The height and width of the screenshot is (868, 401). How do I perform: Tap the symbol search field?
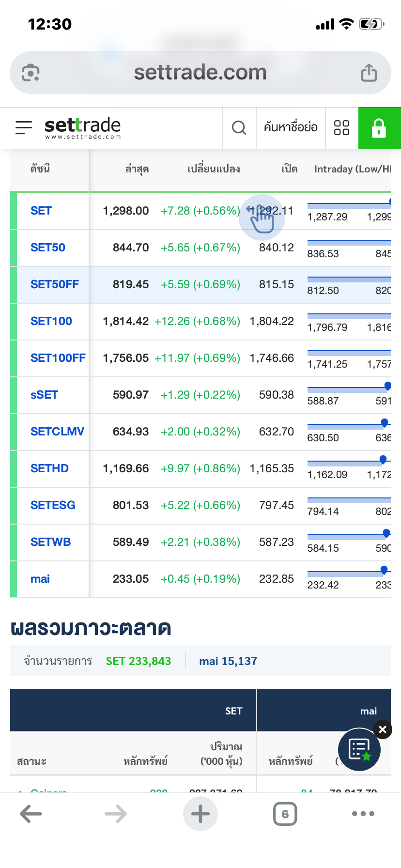(291, 128)
